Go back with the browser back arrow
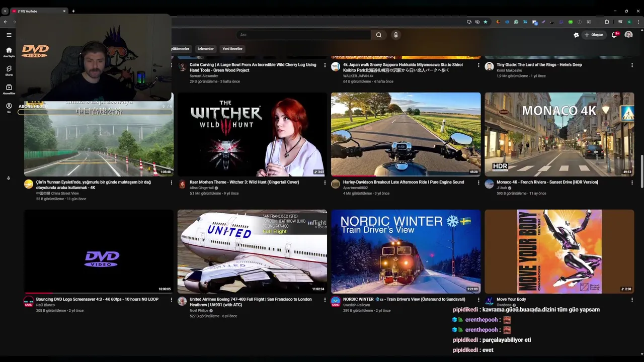The image size is (644, 362). [6, 22]
